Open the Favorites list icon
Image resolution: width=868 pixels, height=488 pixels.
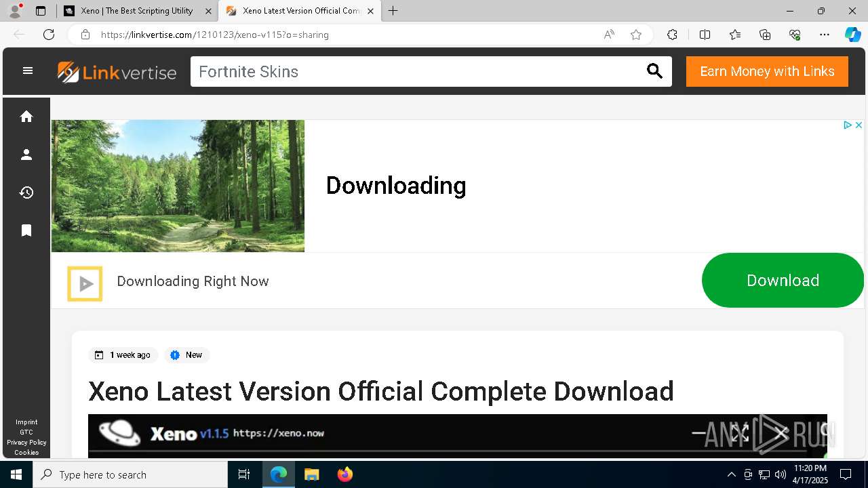pos(735,35)
